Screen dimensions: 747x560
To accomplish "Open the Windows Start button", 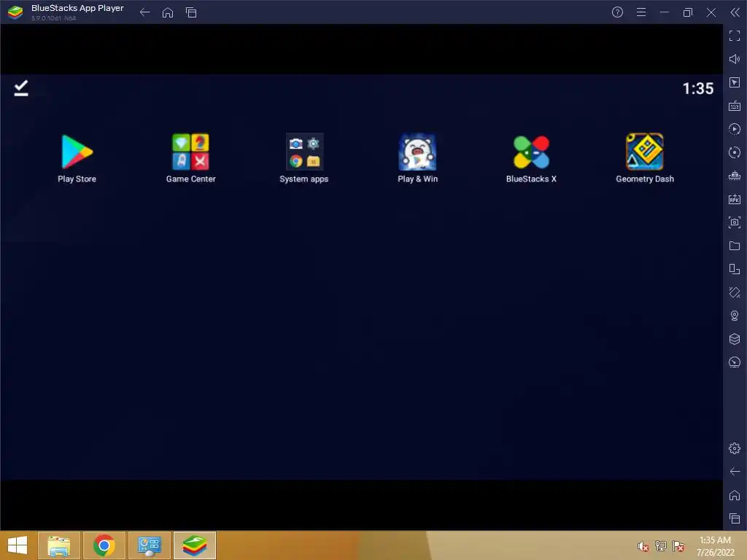I will click(18, 545).
